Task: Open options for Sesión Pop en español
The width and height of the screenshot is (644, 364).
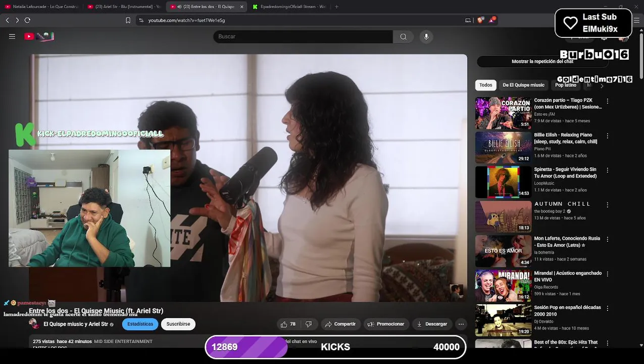Action: click(608, 308)
